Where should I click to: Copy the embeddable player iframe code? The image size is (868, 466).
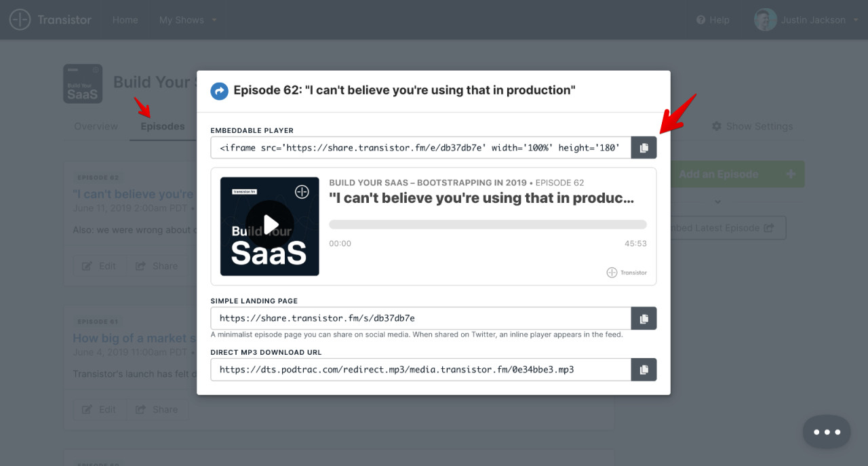click(643, 147)
